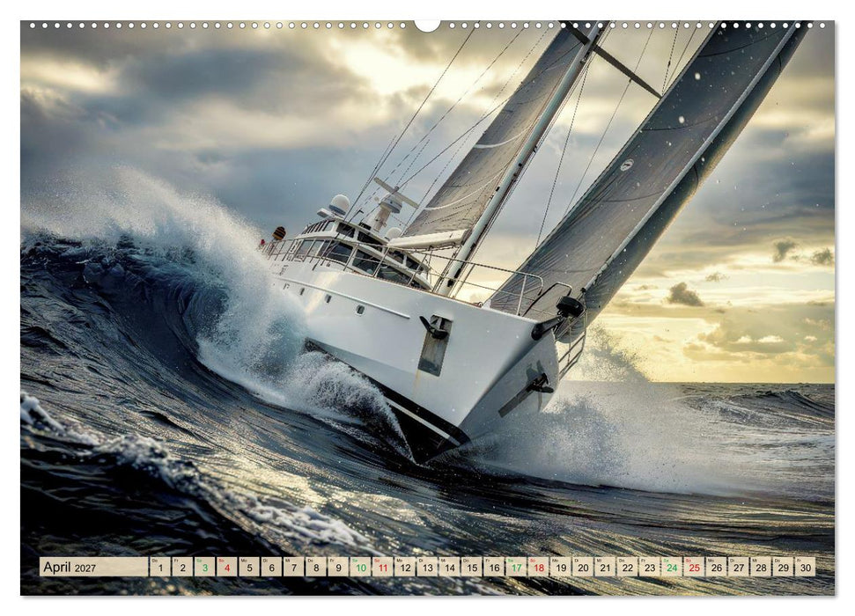Click day 19 in the calendar strip
855x616 pixels.
coord(561,567)
